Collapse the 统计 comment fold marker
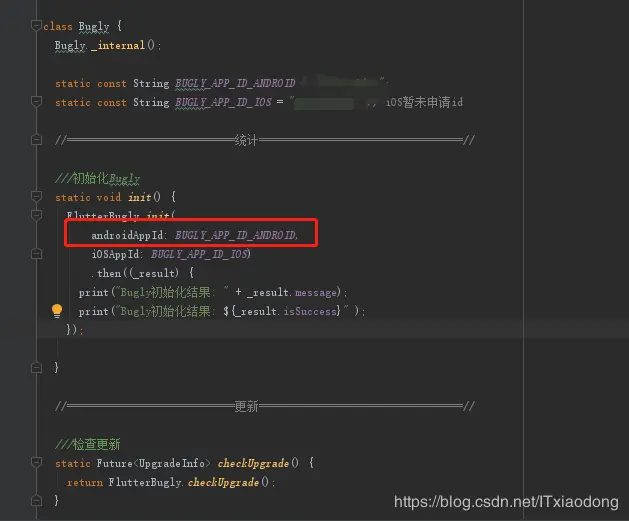Image resolution: width=629 pixels, height=521 pixels. click(36, 140)
